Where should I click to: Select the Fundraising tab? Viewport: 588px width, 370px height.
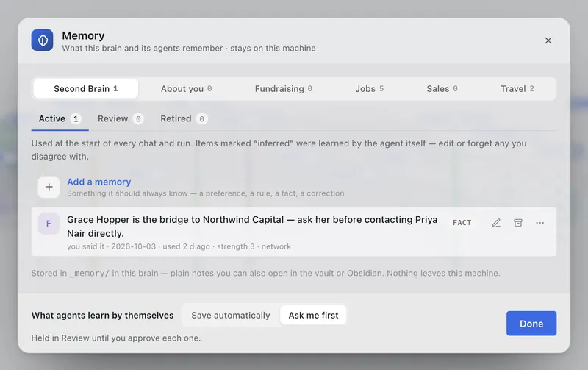coord(284,88)
